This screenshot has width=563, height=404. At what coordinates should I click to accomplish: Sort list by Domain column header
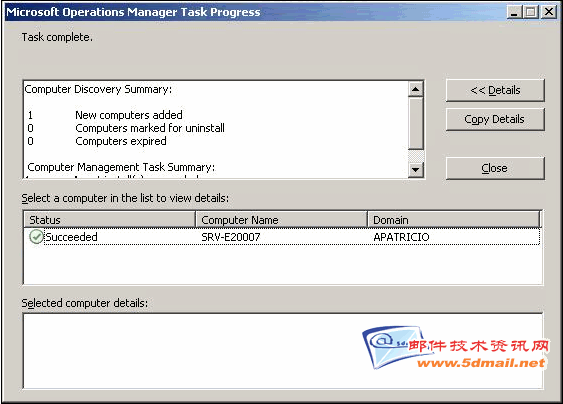(453, 219)
